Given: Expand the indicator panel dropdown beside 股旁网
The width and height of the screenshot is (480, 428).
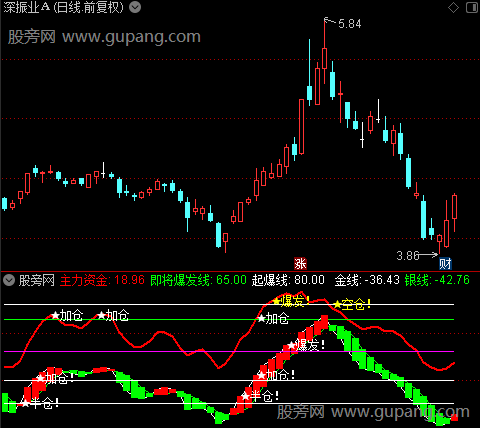Looking at the screenshot, I should pyautogui.click(x=9, y=280).
